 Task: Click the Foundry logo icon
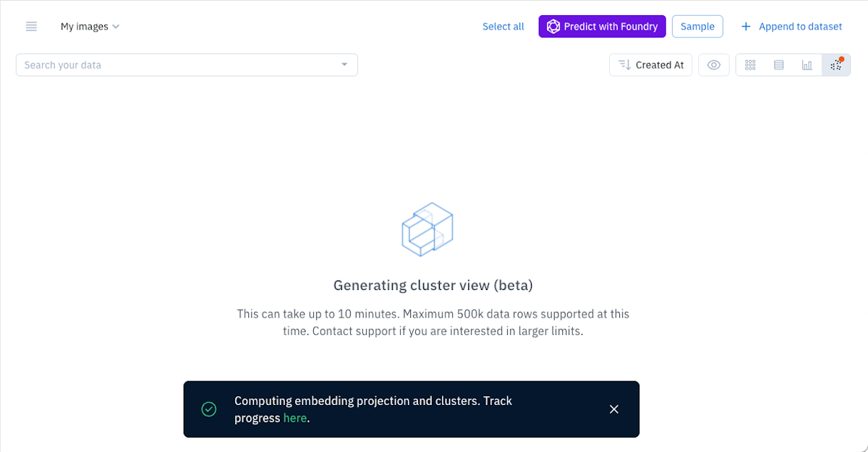click(x=553, y=27)
